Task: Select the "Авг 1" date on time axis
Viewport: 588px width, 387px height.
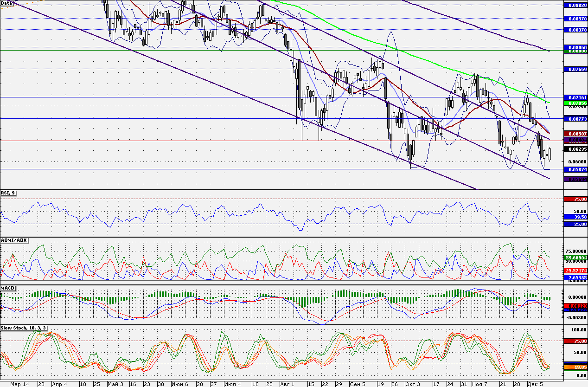Action: coord(288,384)
